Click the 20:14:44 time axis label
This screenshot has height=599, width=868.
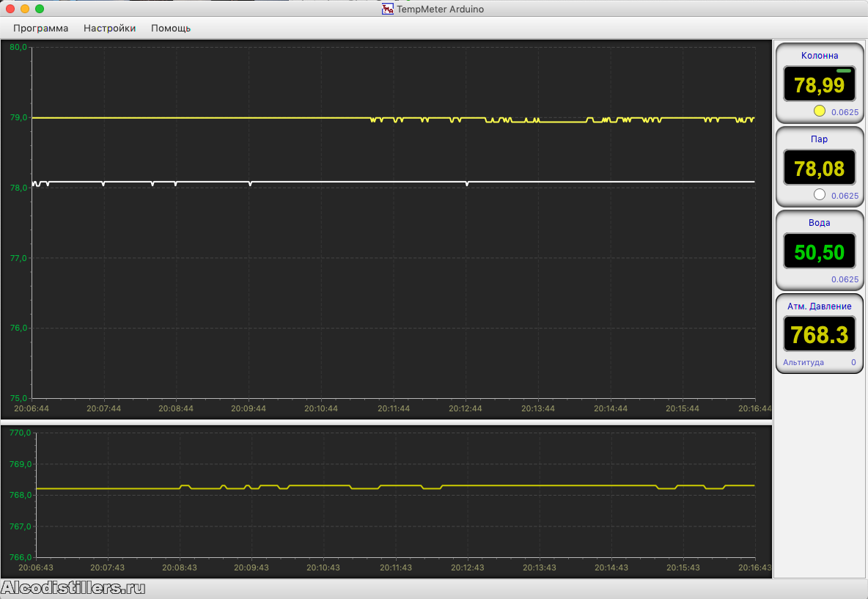(x=611, y=408)
